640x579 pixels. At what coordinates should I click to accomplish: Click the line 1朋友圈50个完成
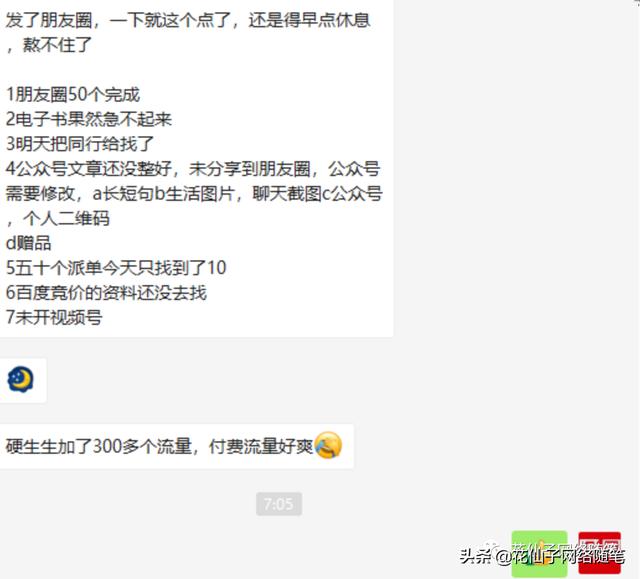coord(73,94)
